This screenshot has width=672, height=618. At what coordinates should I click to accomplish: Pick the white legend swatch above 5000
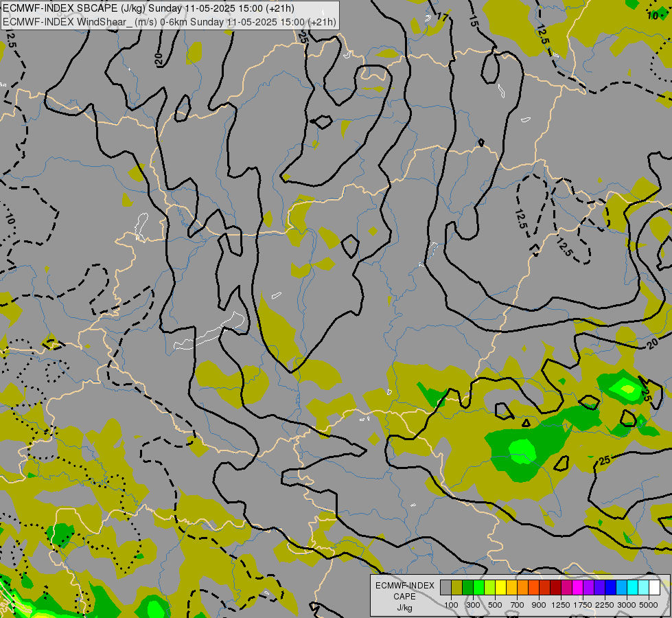pos(654,587)
